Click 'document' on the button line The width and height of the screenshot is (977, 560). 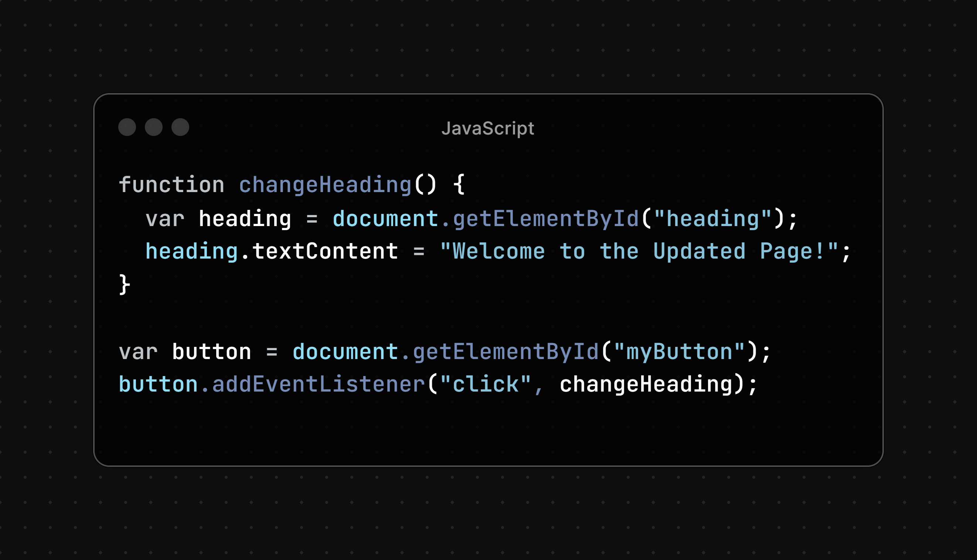click(345, 352)
